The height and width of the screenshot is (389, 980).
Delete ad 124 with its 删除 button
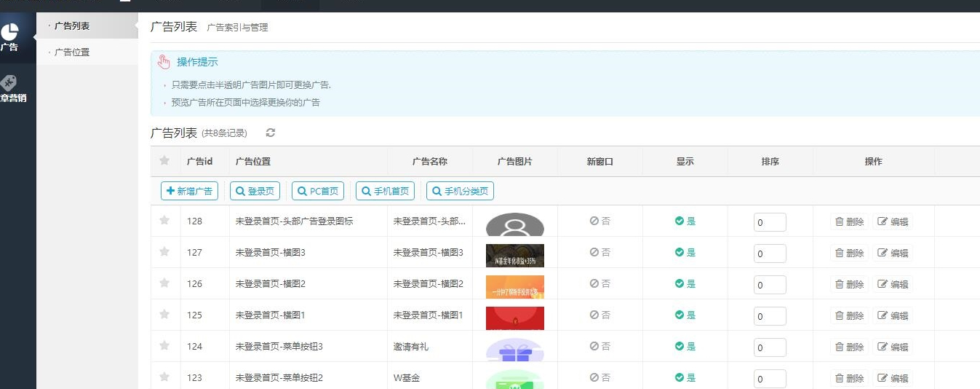pyautogui.click(x=849, y=347)
